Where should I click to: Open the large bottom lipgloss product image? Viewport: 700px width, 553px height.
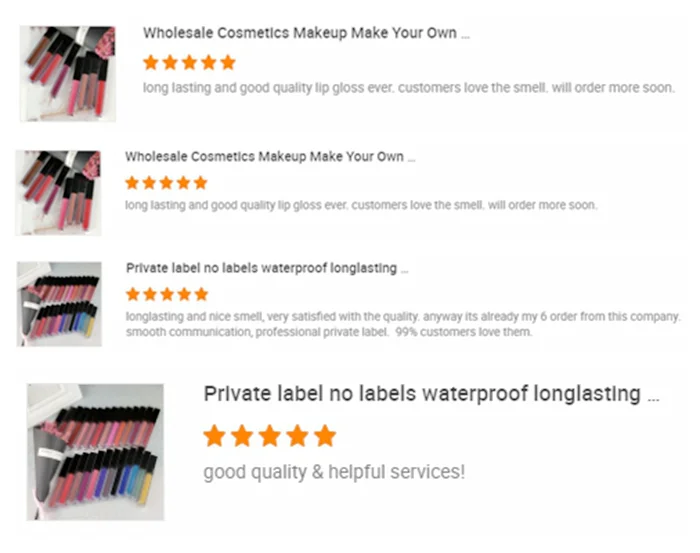pos(96,452)
